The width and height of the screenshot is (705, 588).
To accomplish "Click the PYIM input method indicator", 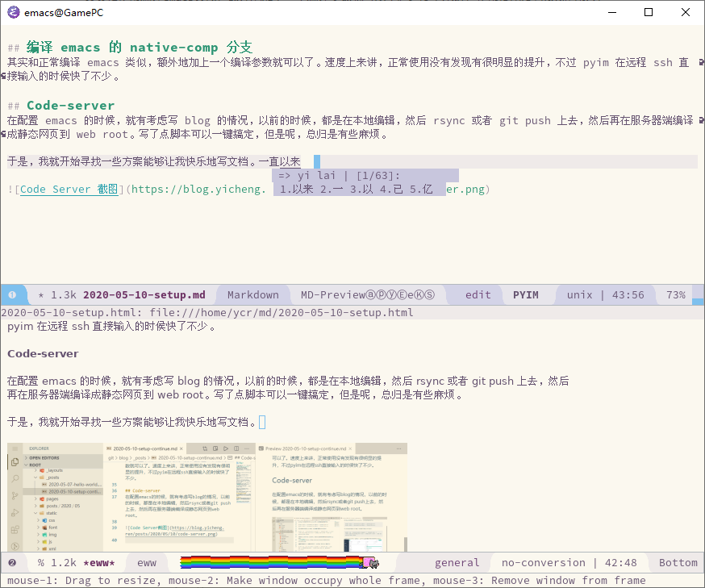I will (x=527, y=294).
